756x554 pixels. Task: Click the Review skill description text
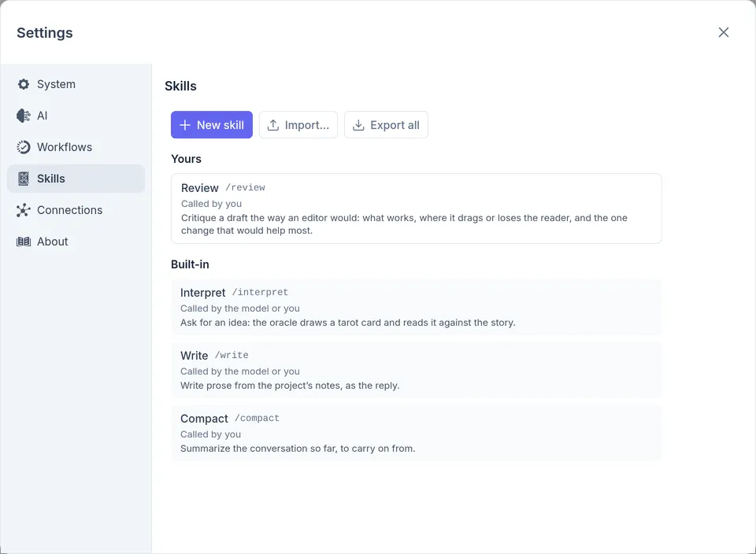[x=404, y=224]
